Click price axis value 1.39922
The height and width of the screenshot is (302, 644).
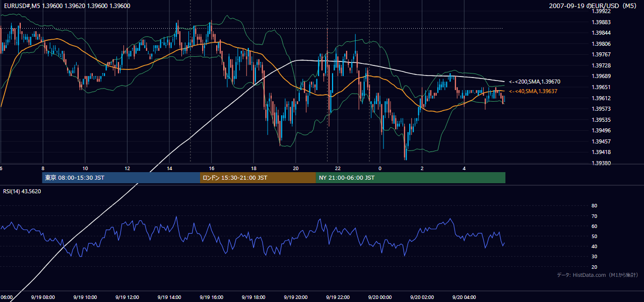[x=600, y=11]
